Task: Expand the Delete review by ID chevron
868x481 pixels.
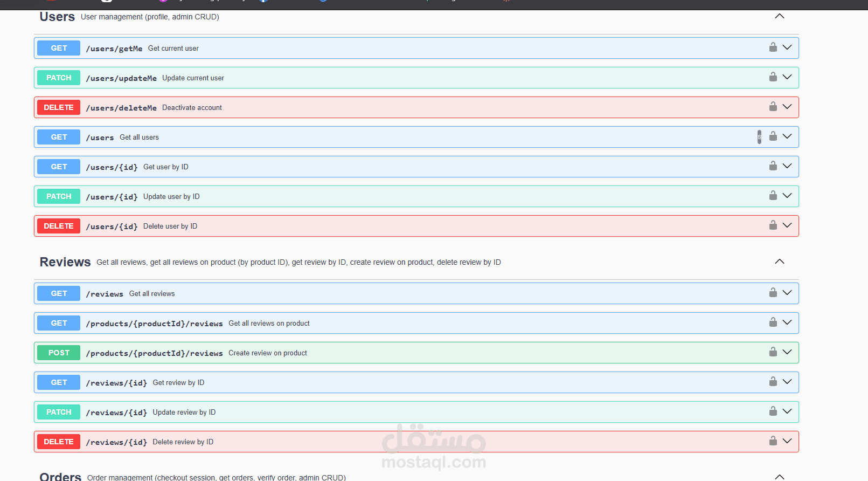Action: pyautogui.click(x=787, y=441)
